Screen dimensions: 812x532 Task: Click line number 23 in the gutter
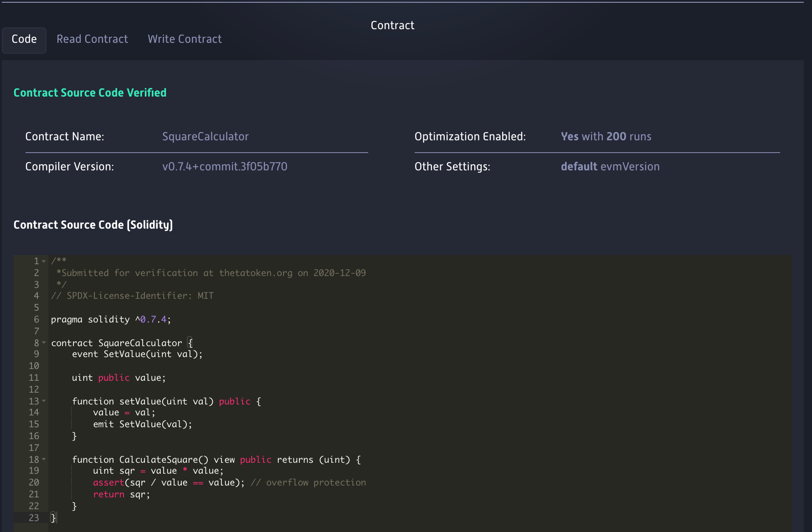34,518
